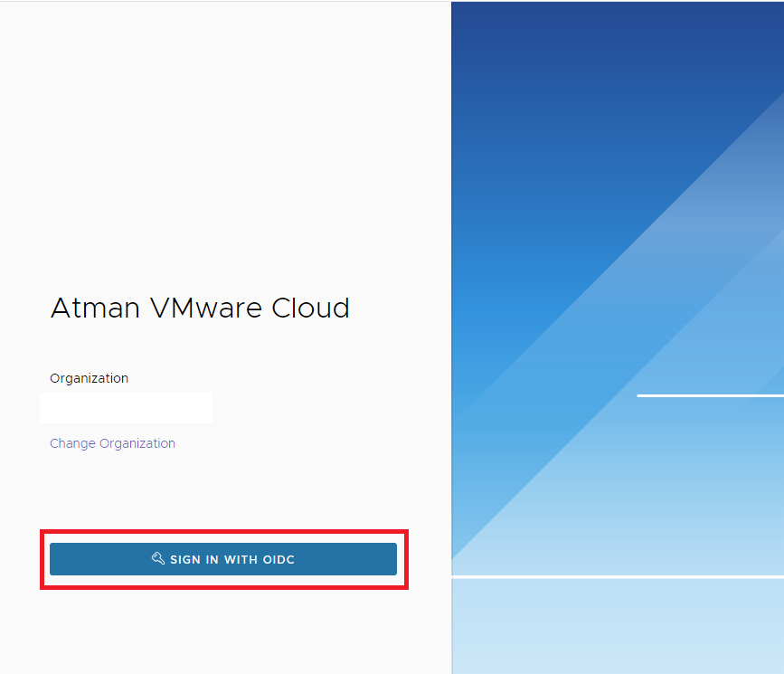
Task: Click the empty gray area below sign-in button
Action: 226,633
